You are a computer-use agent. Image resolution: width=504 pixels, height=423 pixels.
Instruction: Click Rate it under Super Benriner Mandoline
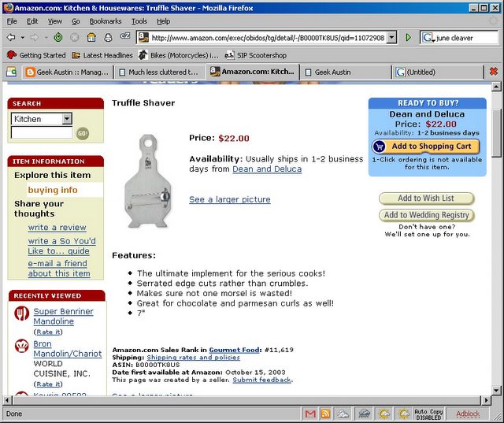(x=48, y=332)
